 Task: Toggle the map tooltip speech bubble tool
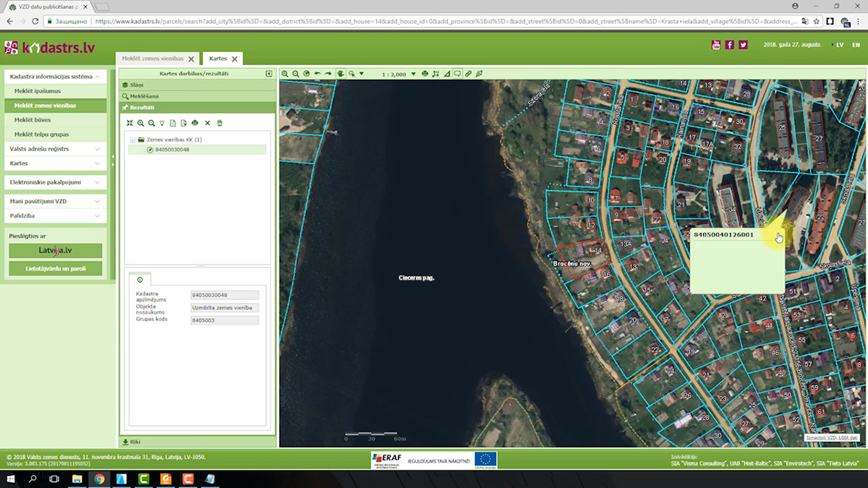457,74
